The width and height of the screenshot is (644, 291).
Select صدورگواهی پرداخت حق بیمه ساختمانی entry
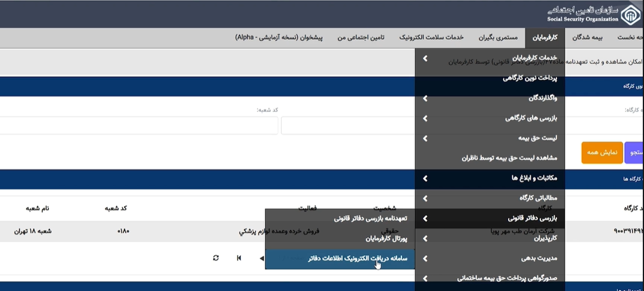490,278
